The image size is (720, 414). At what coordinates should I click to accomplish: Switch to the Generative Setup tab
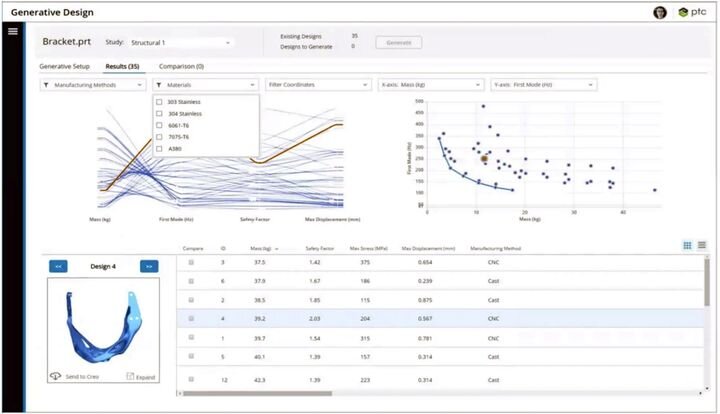pyautogui.click(x=64, y=66)
